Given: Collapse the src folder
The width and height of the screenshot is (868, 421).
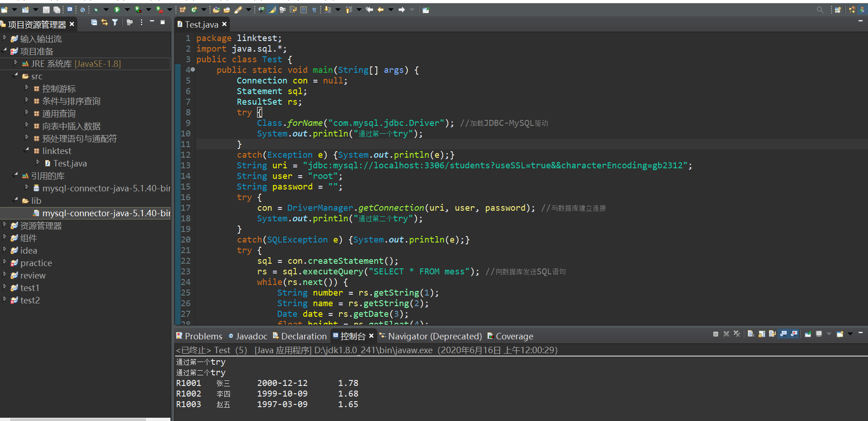Looking at the screenshot, I should (x=15, y=76).
